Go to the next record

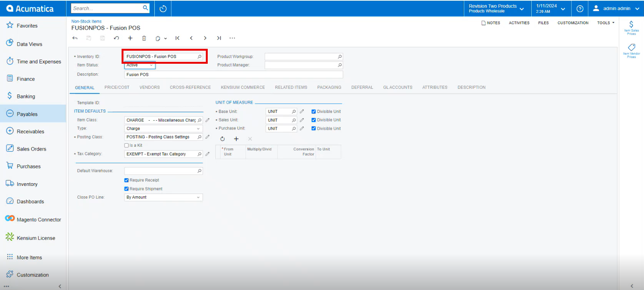(x=205, y=38)
